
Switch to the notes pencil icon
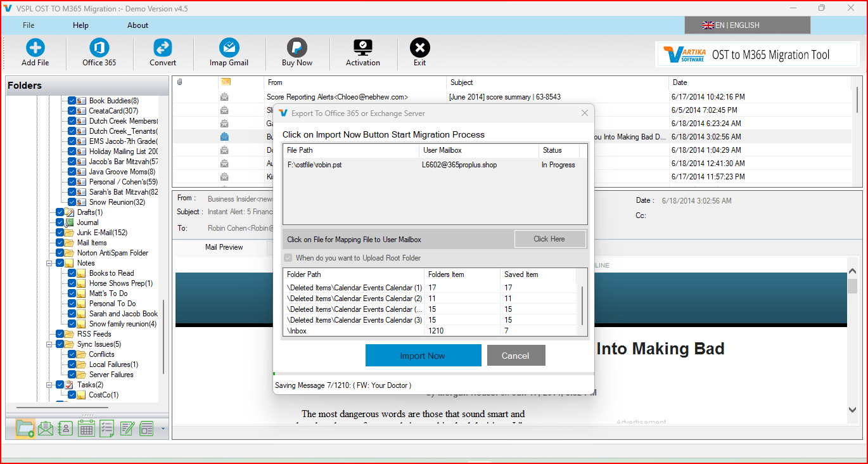tap(127, 429)
